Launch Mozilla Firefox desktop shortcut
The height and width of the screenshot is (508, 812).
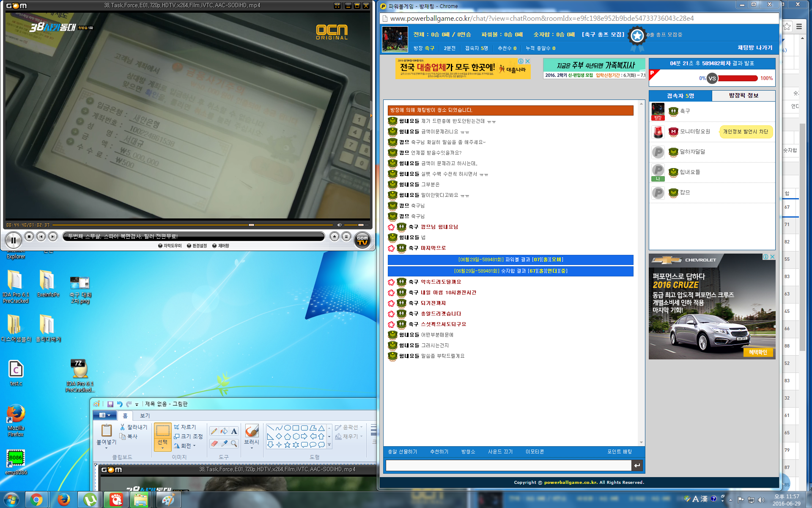point(16,420)
